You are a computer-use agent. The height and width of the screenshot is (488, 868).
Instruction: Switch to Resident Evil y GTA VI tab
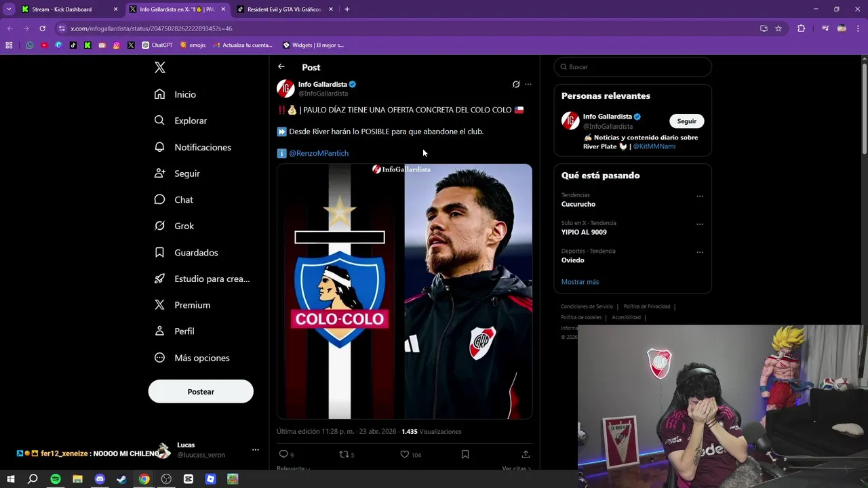285,9
